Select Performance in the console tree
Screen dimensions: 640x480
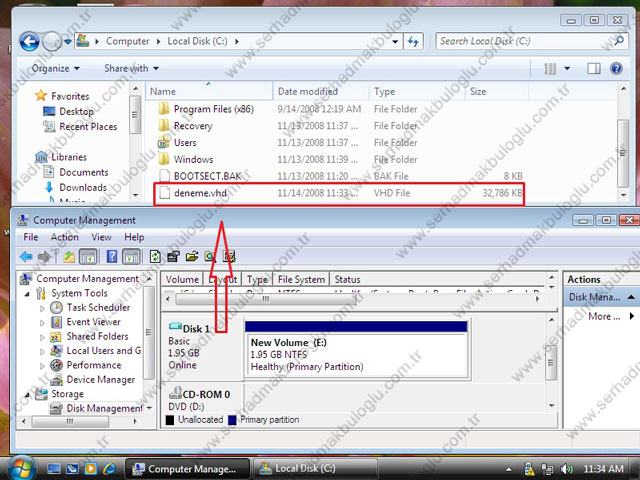point(94,365)
